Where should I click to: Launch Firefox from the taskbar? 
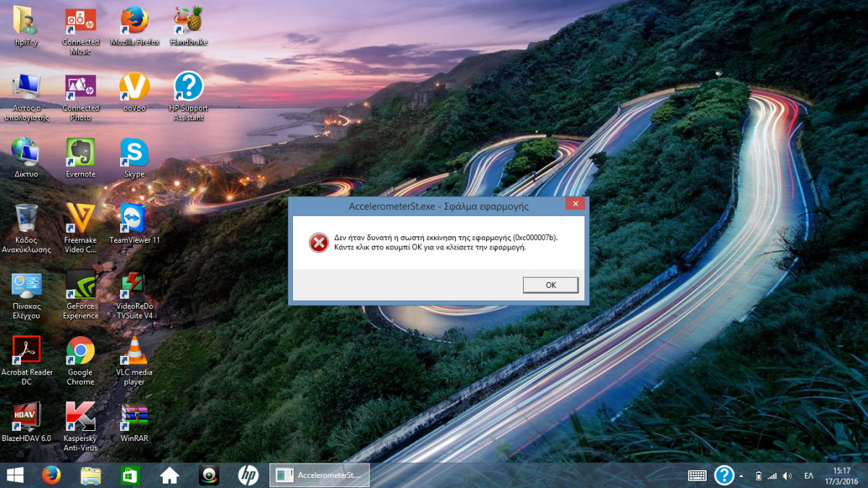click(x=51, y=475)
